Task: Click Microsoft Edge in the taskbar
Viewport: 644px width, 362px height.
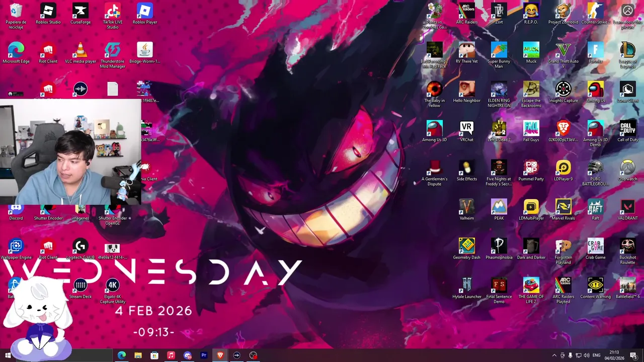Action: [121, 355]
